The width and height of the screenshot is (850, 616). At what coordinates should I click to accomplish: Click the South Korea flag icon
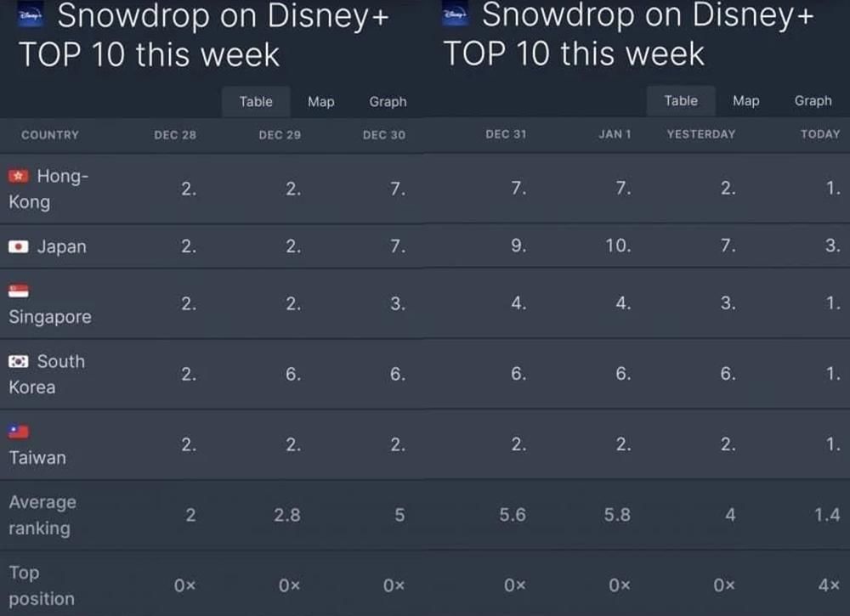[19, 361]
